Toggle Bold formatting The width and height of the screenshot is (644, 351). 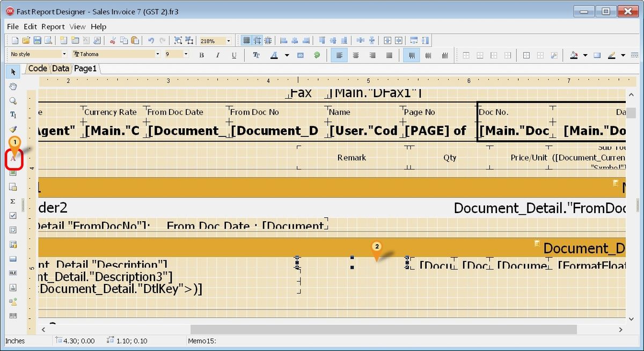[x=202, y=55]
